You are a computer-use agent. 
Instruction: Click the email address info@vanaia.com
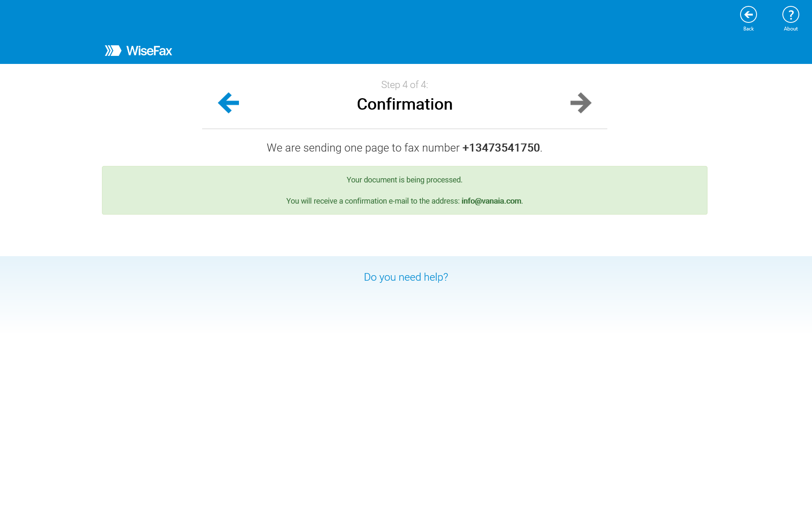pos(491,201)
